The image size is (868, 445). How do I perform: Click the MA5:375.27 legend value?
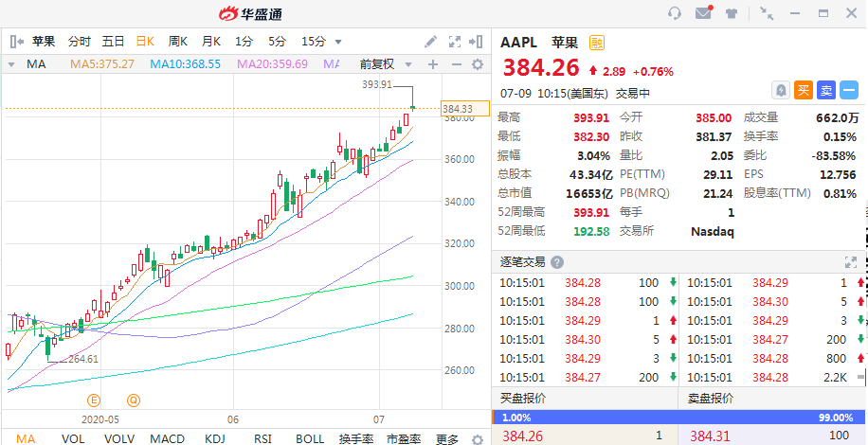102,64
